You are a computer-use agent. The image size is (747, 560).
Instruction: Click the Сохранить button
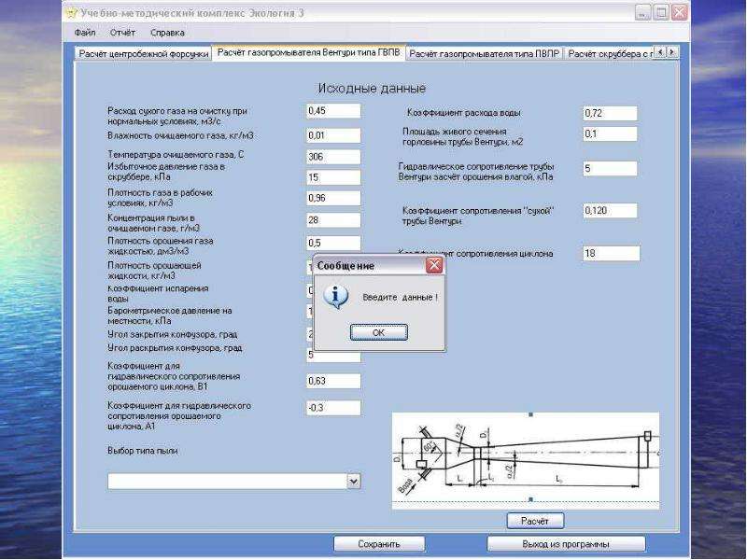[379, 544]
